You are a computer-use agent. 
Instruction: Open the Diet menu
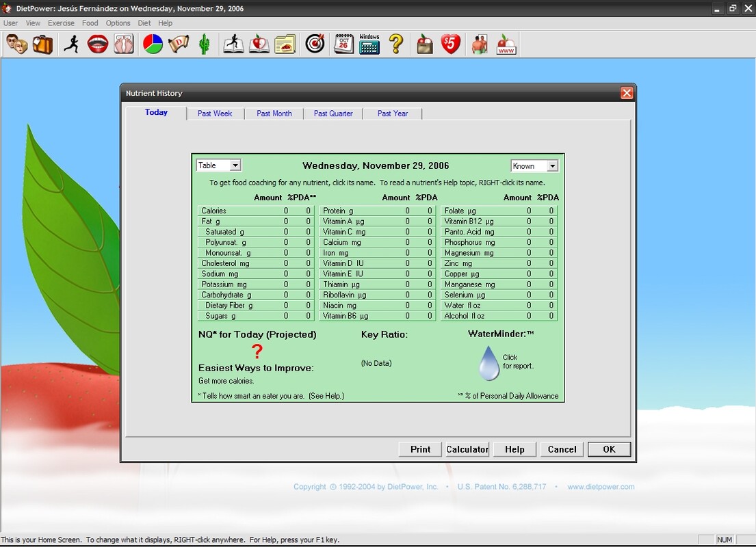[144, 23]
